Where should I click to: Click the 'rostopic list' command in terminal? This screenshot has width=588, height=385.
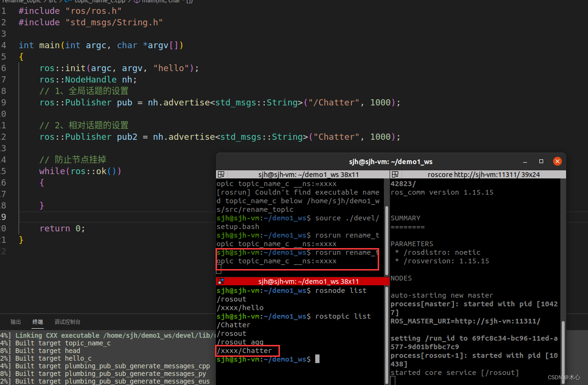point(343,316)
